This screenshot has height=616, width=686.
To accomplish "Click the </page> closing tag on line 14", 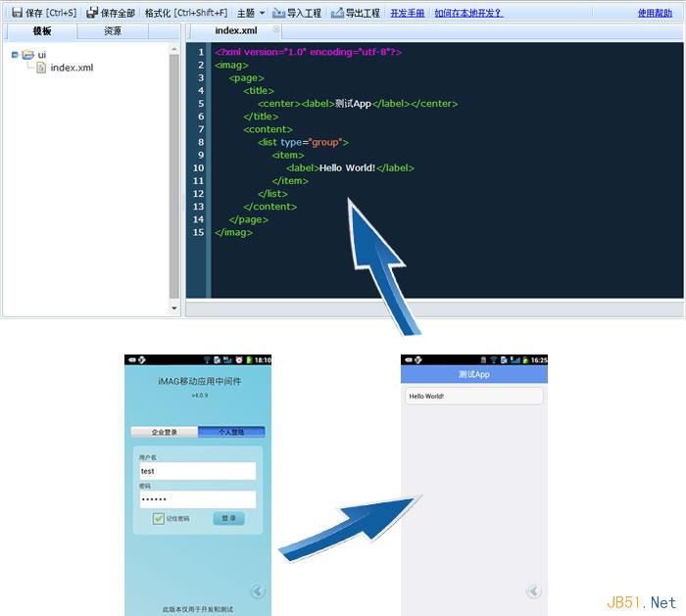I will (249, 219).
